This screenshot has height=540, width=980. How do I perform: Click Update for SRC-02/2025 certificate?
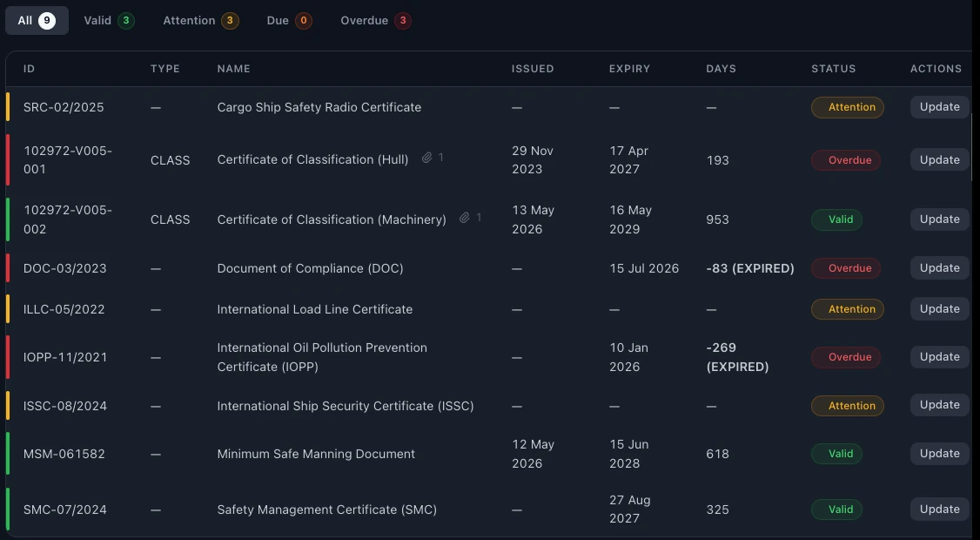(x=939, y=107)
